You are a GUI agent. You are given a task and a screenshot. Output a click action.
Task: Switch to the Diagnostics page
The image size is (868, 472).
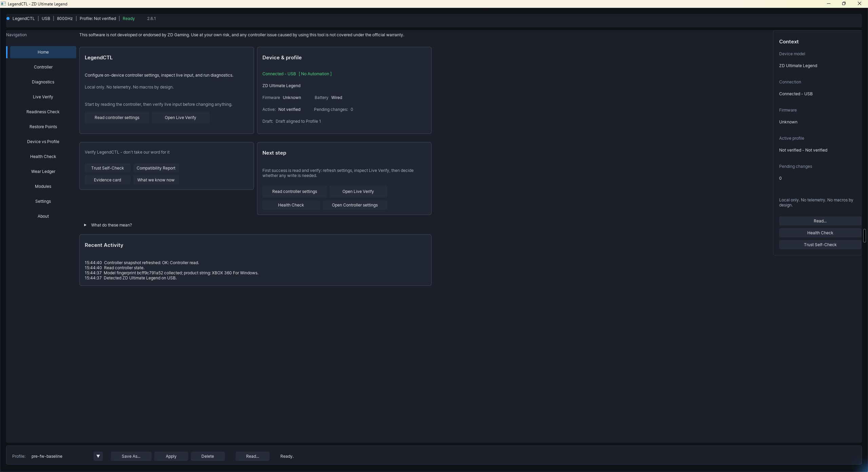click(43, 82)
